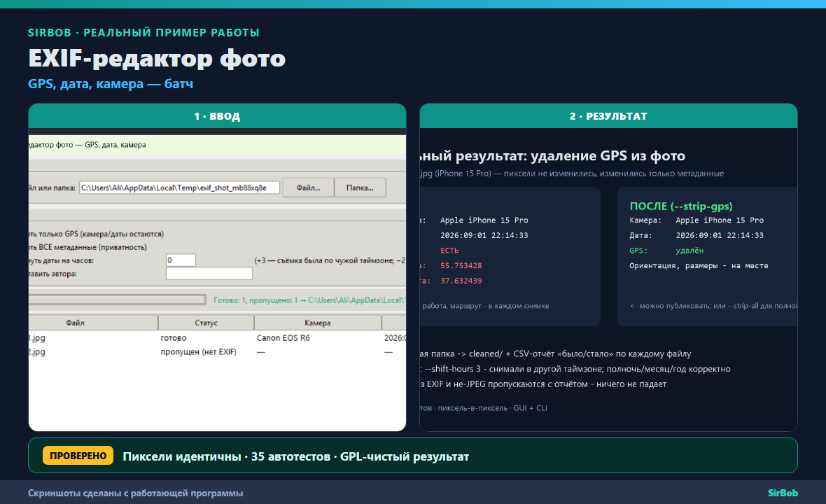Click the "--shift-hours 3" bullet line
The image size is (826, 504).
click(575, 369)
